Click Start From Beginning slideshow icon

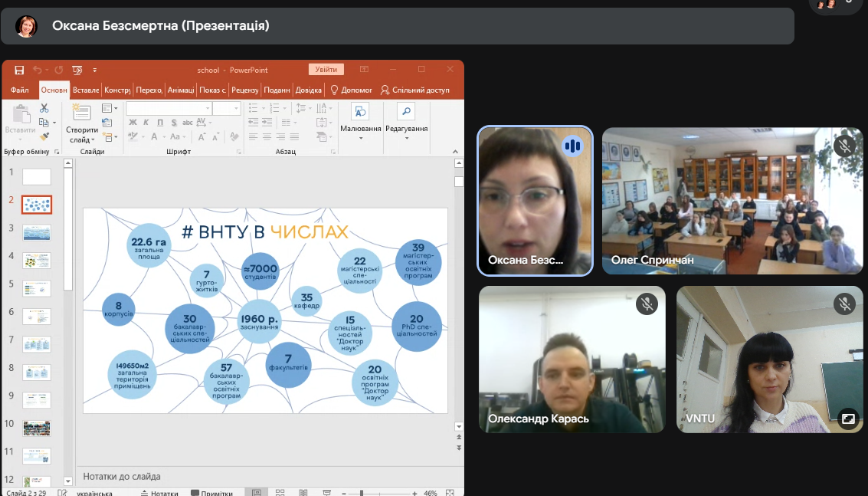(77, 70)
